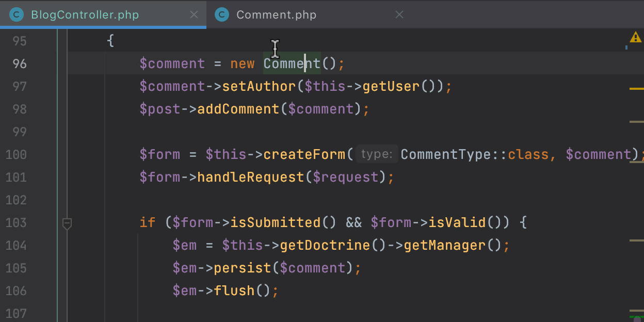This screenshot has width=644, height=322.
Task: Close the Comment.php tab
Action: pyautogui.click(x=399, y=15)
